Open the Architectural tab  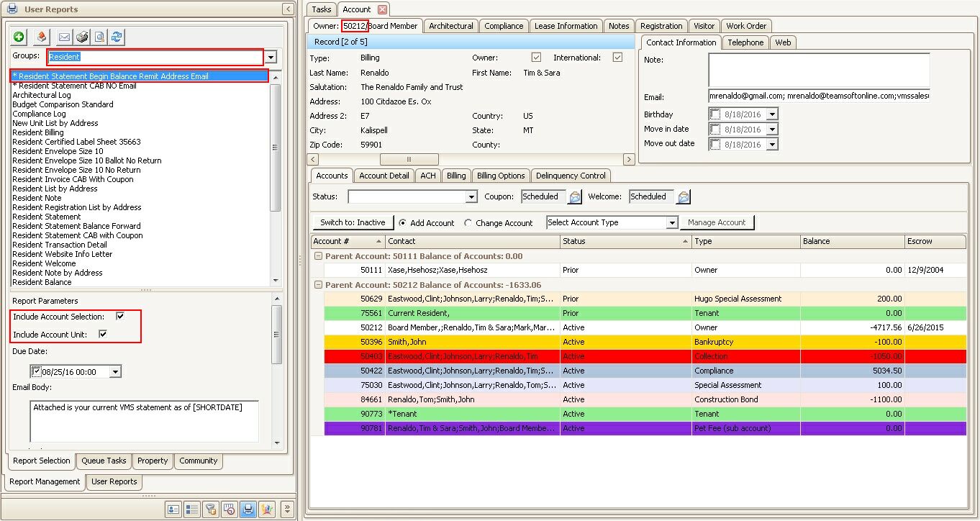click(x=451, y=26)
